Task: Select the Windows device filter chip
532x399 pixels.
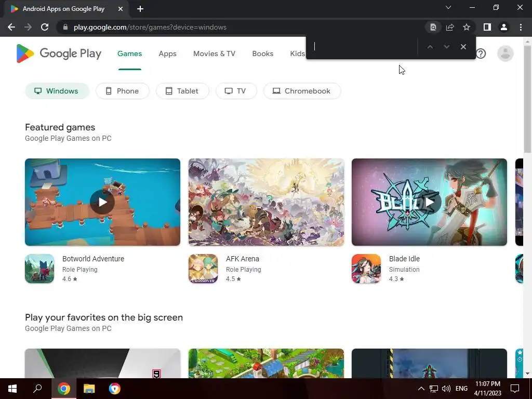Action: pyautogui.click(x=57, y=91)
